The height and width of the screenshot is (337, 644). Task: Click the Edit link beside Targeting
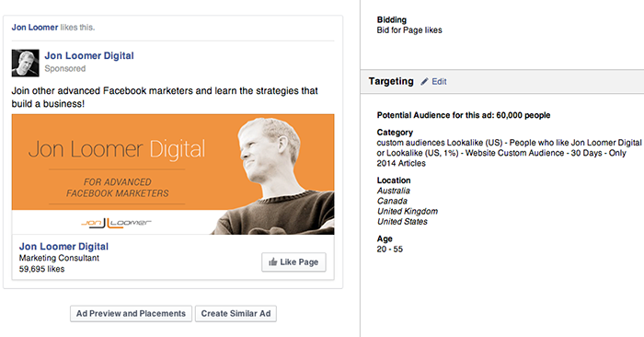(x=439, y=82)
